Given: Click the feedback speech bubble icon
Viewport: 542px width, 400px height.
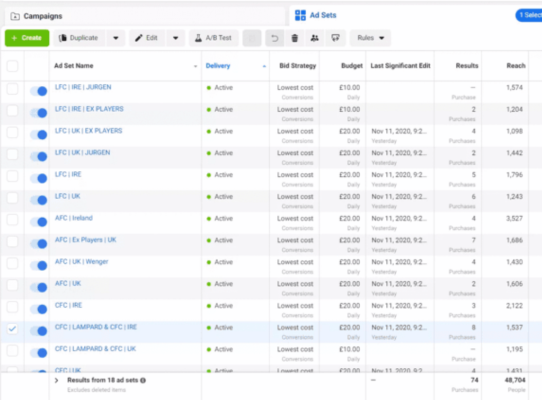Looking at the screenshot, I should tap(335, 38).
